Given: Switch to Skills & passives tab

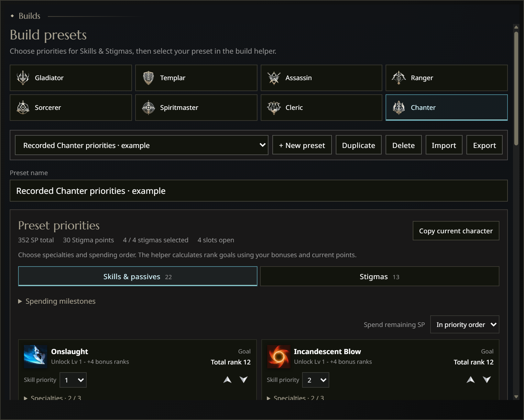Looking at the screenshot, I should click(138, 276).
